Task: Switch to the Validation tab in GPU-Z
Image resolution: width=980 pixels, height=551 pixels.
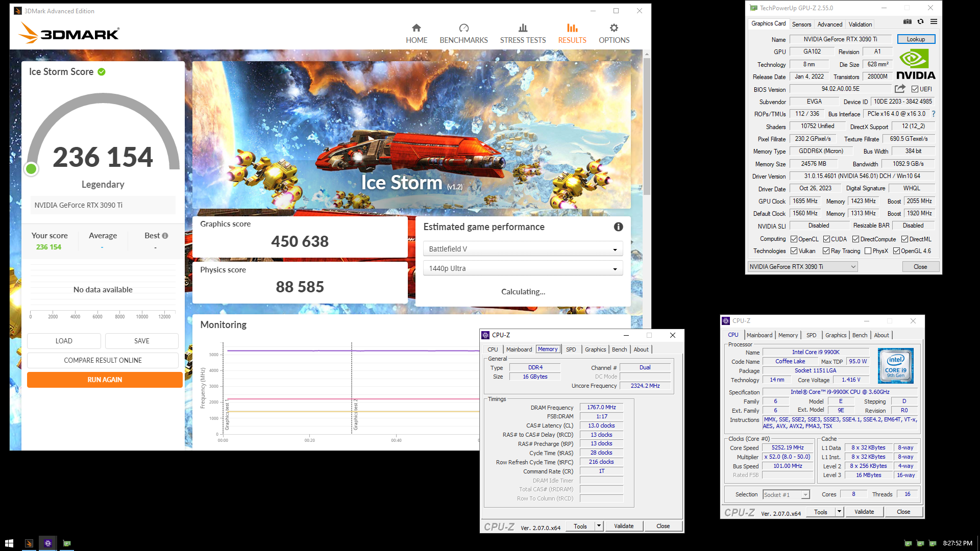Action: coord(860,24)
